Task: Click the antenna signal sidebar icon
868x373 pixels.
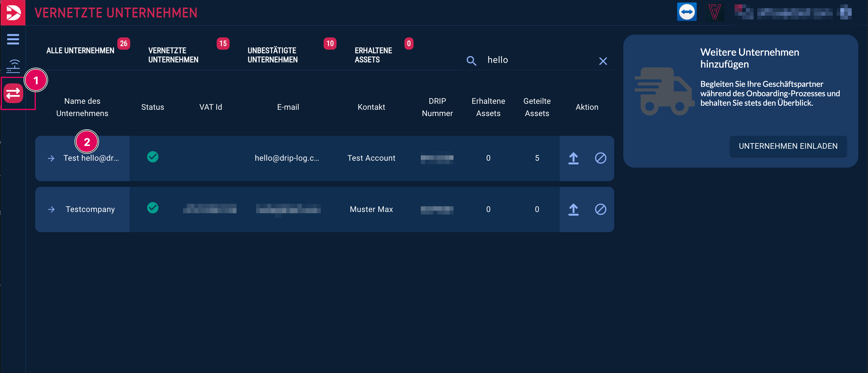Action: [13, 66]
